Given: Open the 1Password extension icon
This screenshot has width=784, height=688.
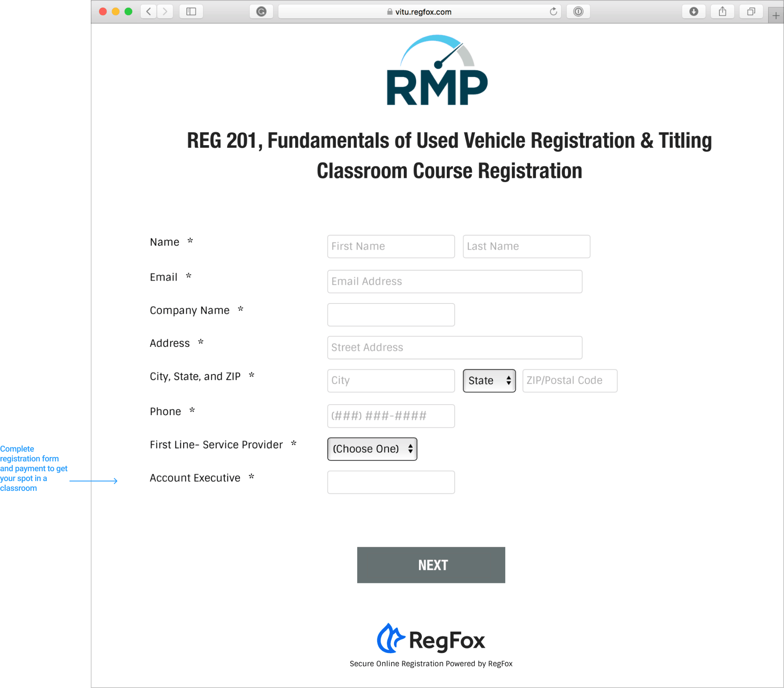Looking at the screenshot, I should click(x=578, y=11).
